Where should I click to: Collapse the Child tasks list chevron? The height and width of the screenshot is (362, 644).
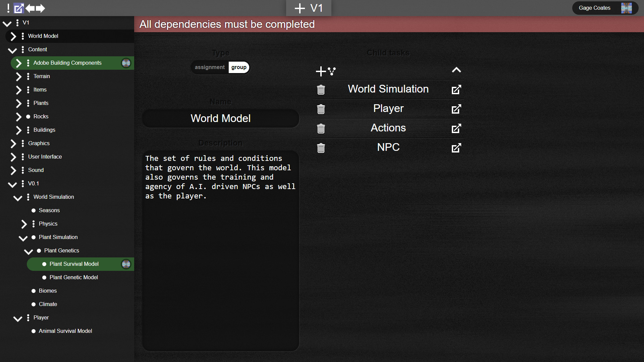(x=456, y=70)
